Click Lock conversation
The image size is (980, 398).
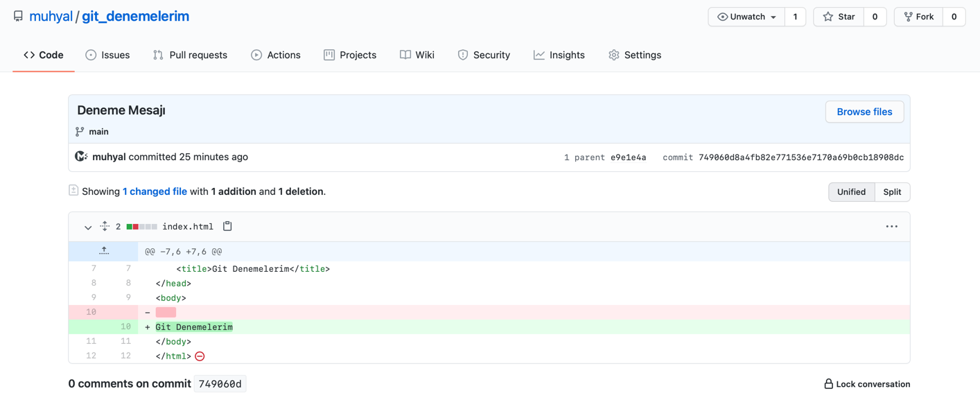866,384
